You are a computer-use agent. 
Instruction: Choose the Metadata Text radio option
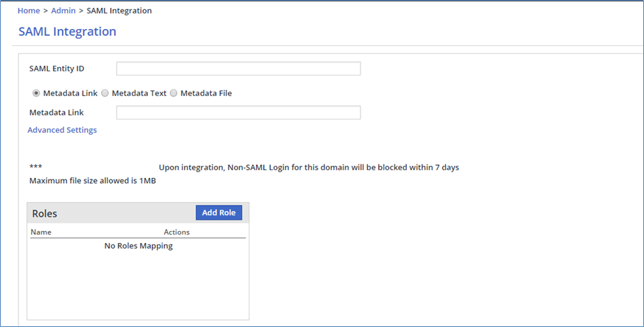tap(105, 93)
